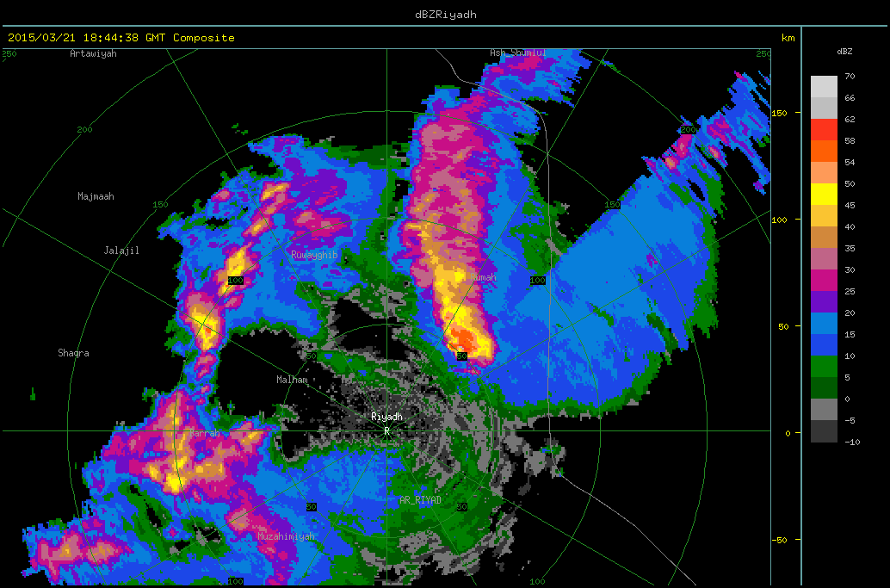Click the 'dBZRiyadh' title text
This screenshot has height=588, width=890.
pyautogui.click(x=446, y=15)
